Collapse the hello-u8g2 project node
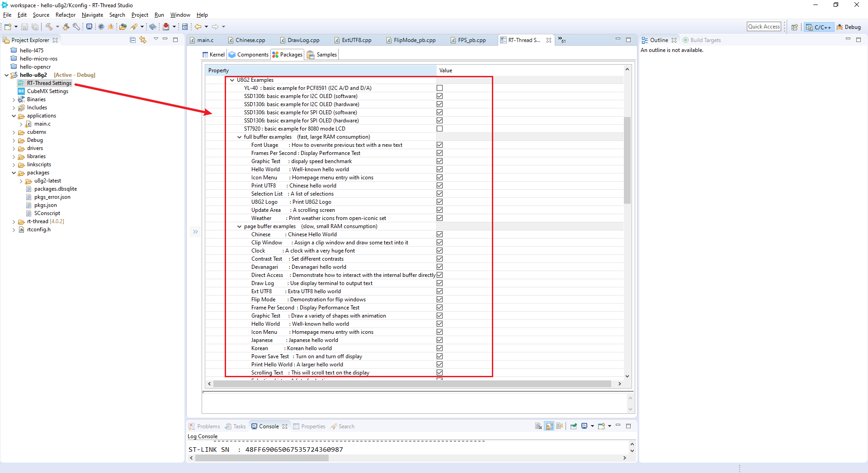Image resolution: width=868 pixels, height=473 pixels. click(6, 75)
